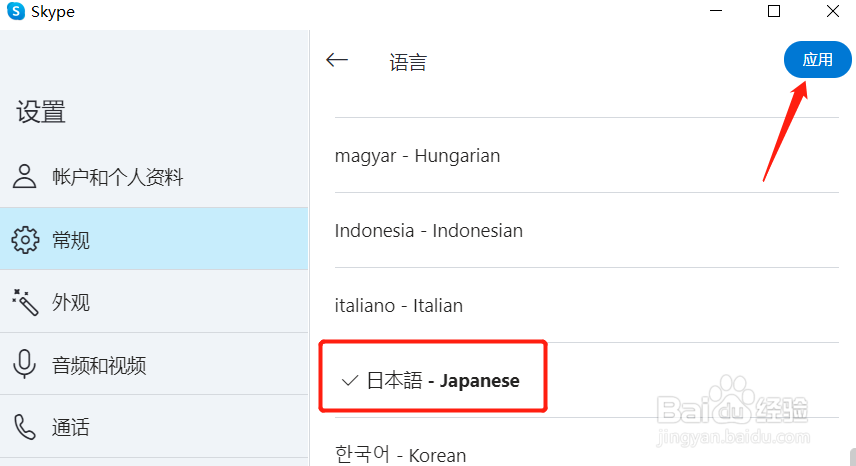Click the account person icon in sidebar
This screenshot has height=466, width=856.
24,177
